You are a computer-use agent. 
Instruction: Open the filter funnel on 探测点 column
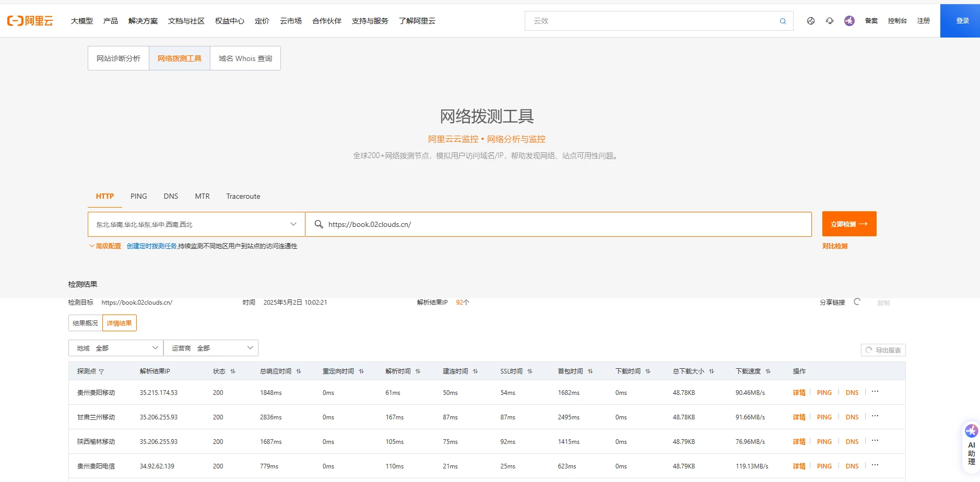102,371
